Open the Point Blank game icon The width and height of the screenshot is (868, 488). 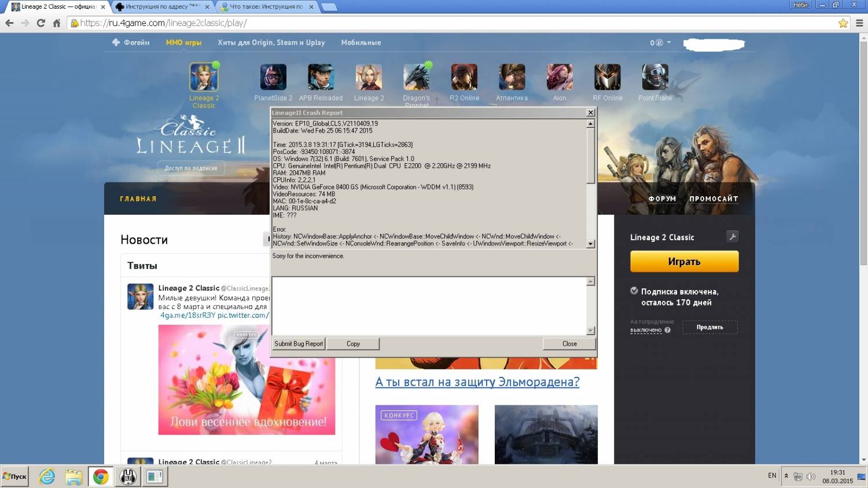(x=655, y=78)
